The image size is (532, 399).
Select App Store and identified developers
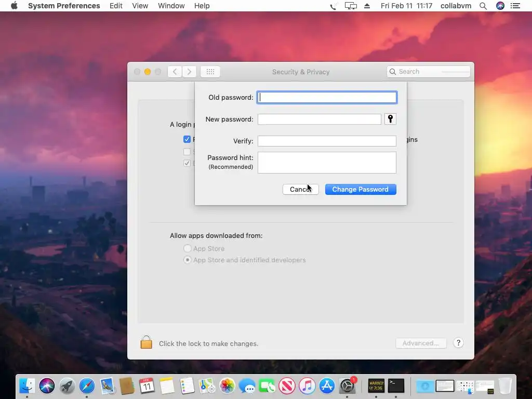click(187, 260)
